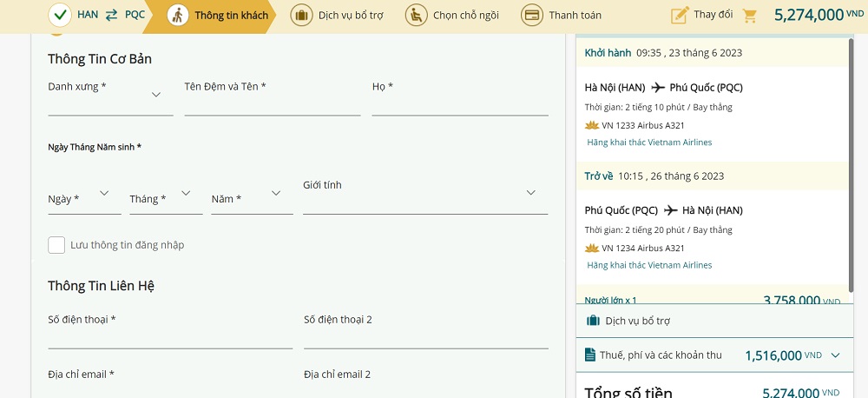Click the plane icon between Hà Nội and Phú Quốc
Image resolution: width=868 pixels, height=398 pixels.
coord(658,87)
